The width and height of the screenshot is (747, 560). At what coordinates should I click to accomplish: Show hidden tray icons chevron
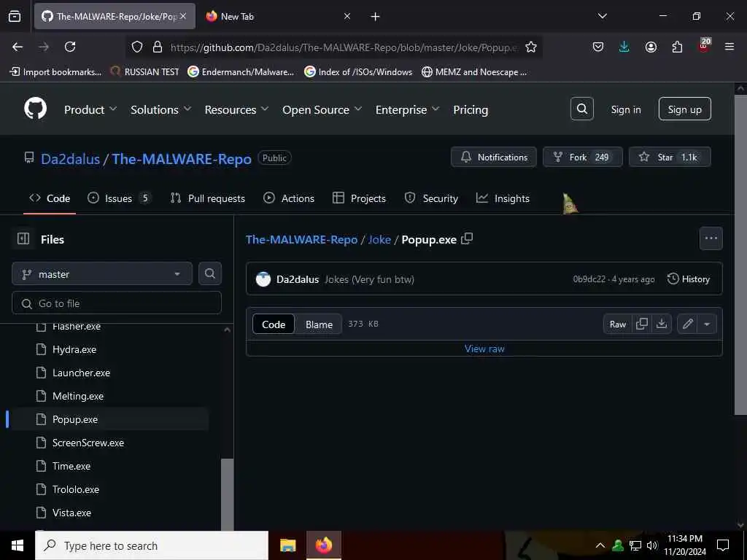[x=600, y=545]
